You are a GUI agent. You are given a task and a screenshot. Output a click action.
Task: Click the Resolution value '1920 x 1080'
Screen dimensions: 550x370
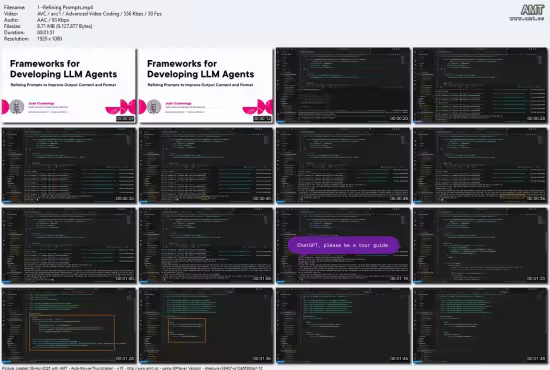(49, 39)
